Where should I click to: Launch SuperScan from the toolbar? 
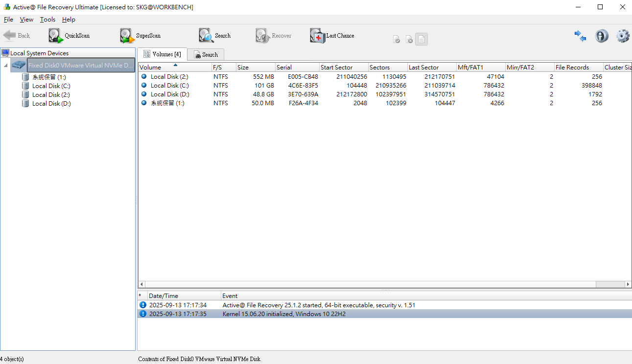pos(140,36)
